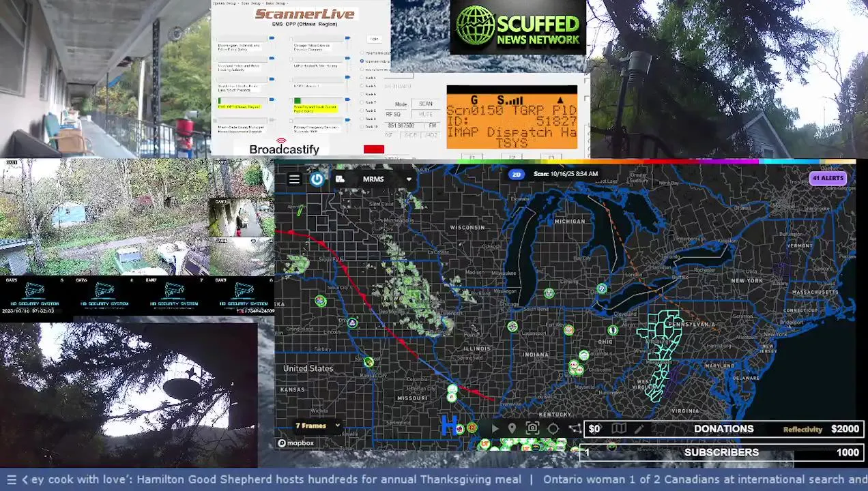This screenshot has width=868, height=491.
Task: Click the SUBSCRIBERS goal bar
Action: (x=721, y=452)
